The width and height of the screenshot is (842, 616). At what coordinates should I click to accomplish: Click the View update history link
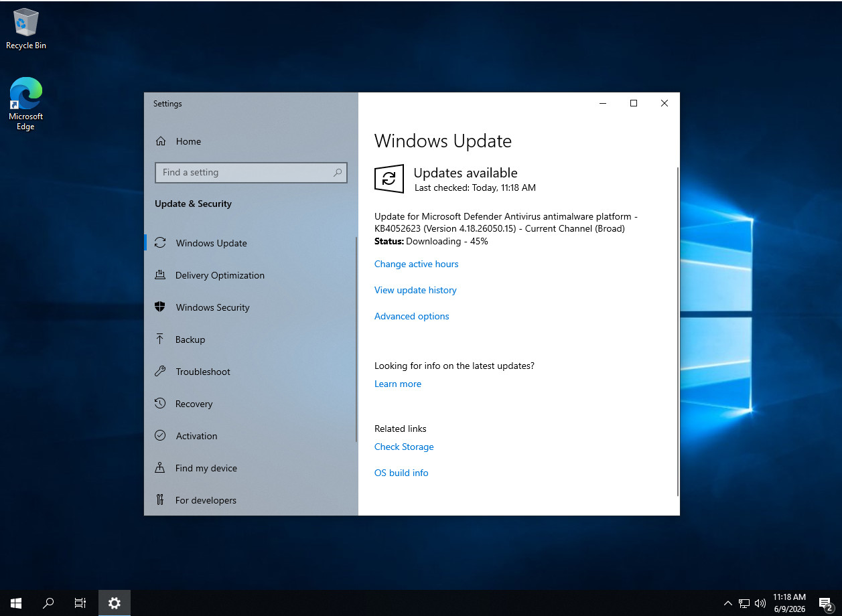(x=415, y=290)
